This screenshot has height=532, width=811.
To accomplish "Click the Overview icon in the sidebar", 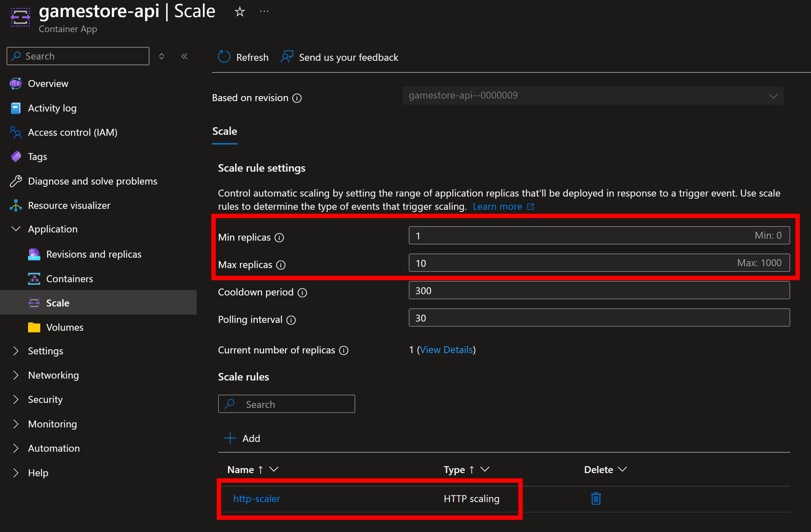I will click(16, 83).
